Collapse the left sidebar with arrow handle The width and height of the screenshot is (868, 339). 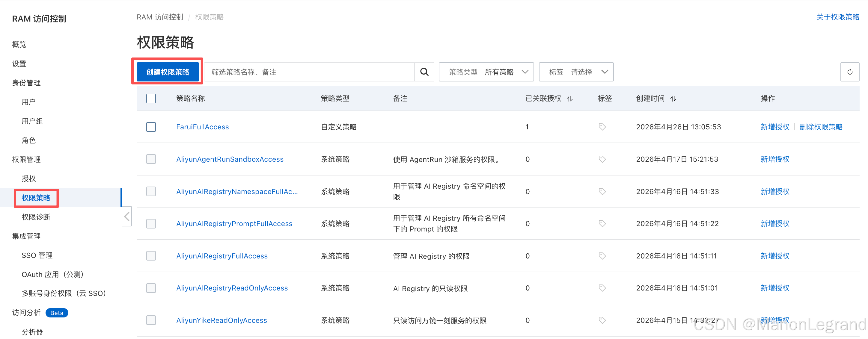(127, 217)
